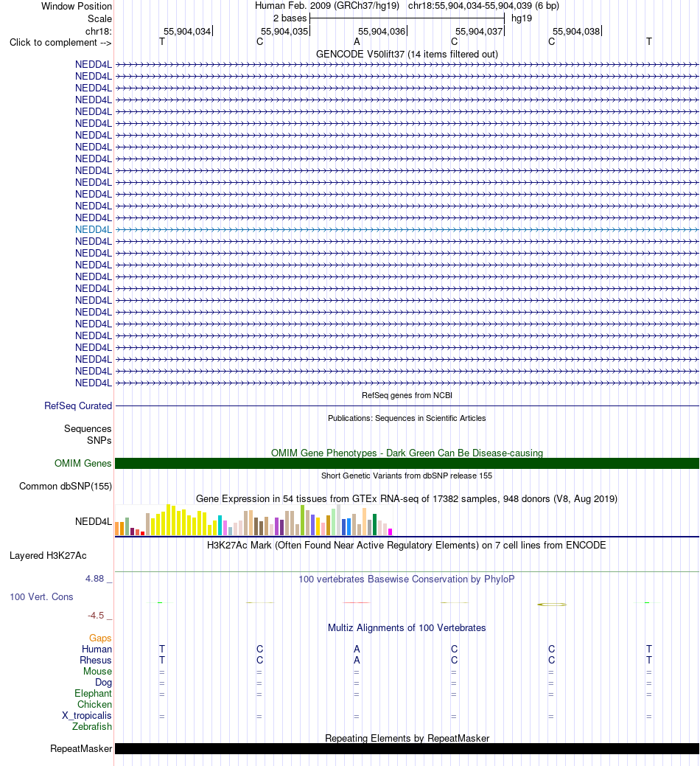Click the SNPs track label
Viewport: 700px width, 766px height.
pyautogui.click(x=99, y=440)
